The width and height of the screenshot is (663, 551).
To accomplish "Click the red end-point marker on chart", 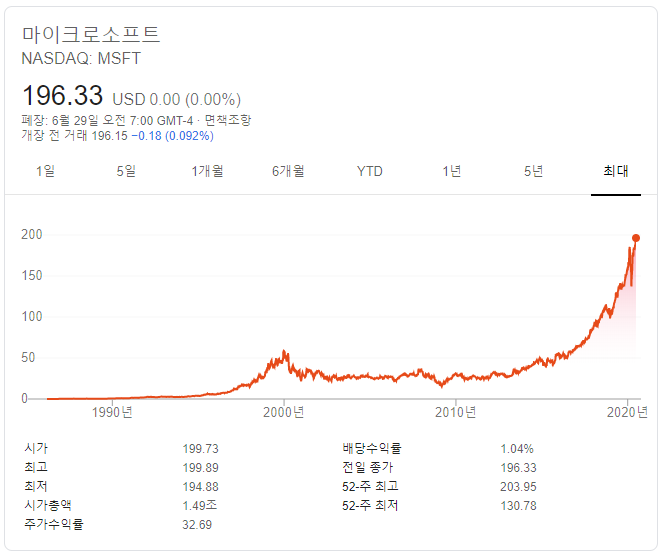I will [x=636, y=238].
